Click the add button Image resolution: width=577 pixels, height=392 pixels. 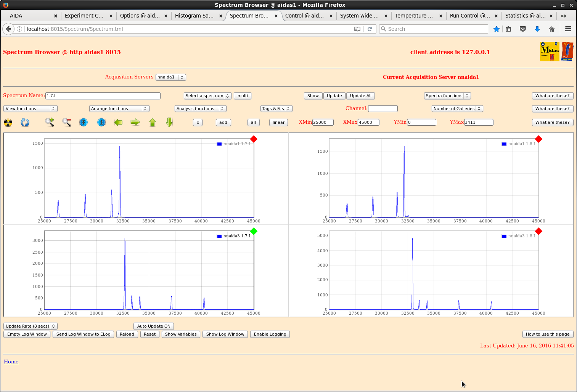pos(223,122)
